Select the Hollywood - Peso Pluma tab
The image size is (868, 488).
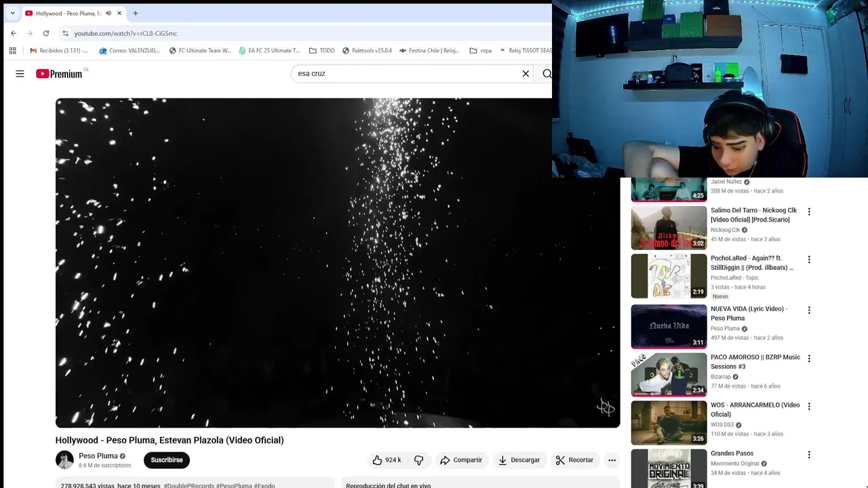[68, 13]
